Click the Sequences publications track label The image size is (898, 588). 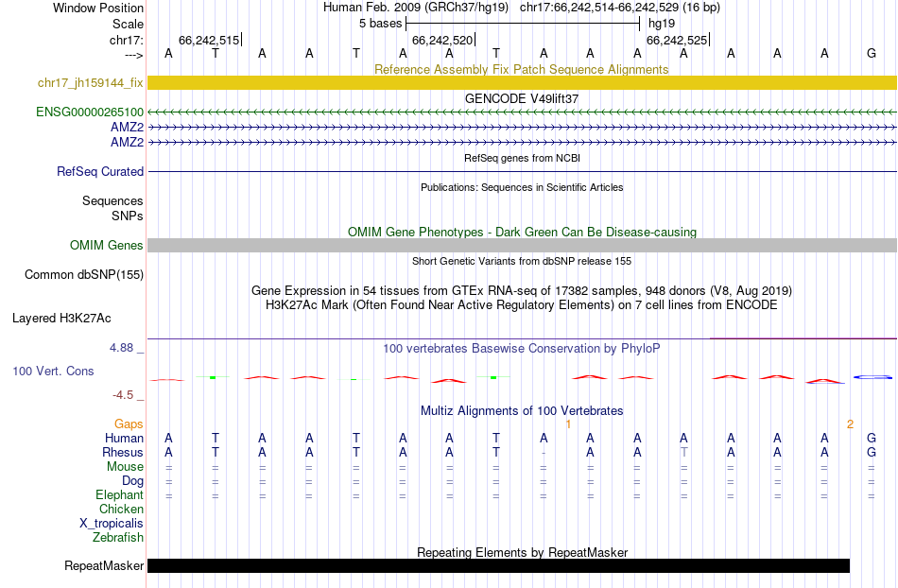point(112,201)
